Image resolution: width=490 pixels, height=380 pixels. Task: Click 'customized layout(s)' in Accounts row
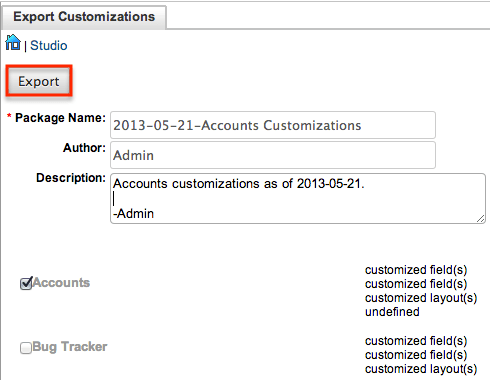coord(421,298)
